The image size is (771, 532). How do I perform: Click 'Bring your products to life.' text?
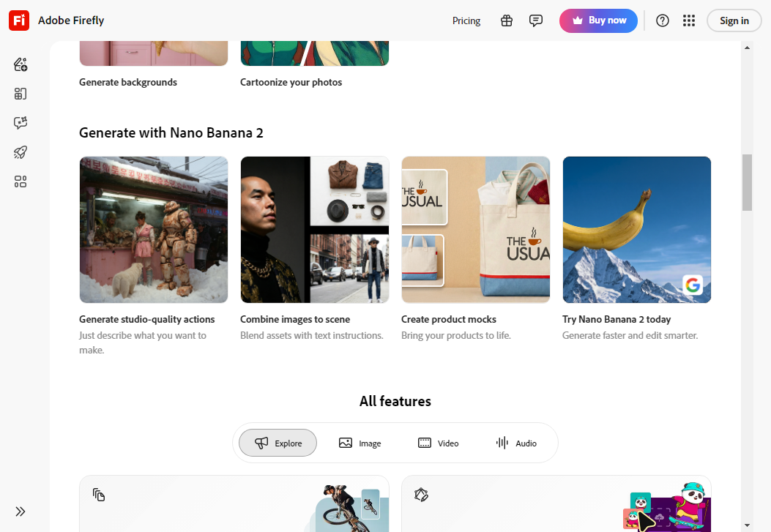point(456,335)
